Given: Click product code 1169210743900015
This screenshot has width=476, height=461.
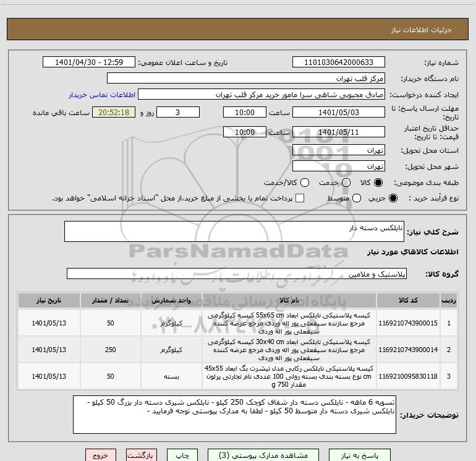Looking at the screenshot, I should [x=408, y=323].
